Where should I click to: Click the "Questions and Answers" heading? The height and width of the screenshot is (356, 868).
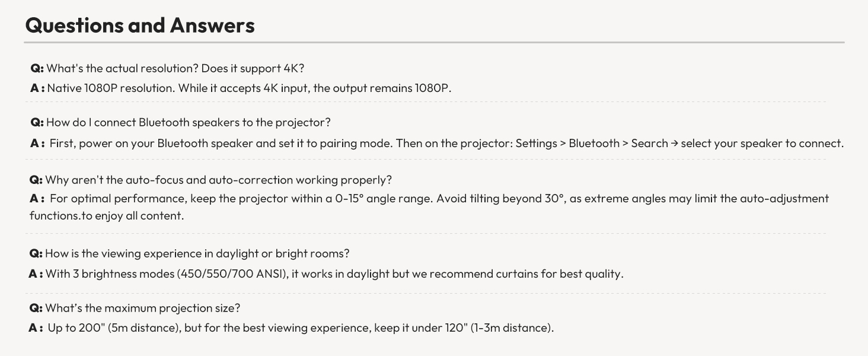tap(140, 25)
